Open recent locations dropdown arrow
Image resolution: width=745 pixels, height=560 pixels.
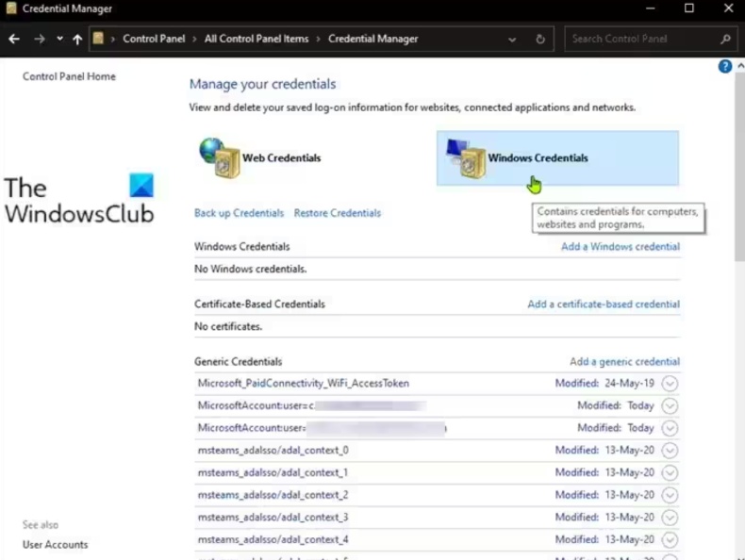pos(59,39)
